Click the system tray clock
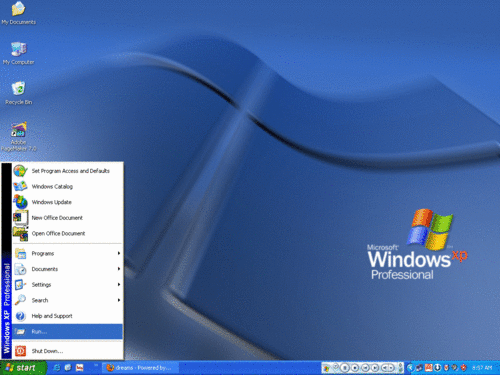The height and width of the screenshot is (375, 500). point(482,368)
